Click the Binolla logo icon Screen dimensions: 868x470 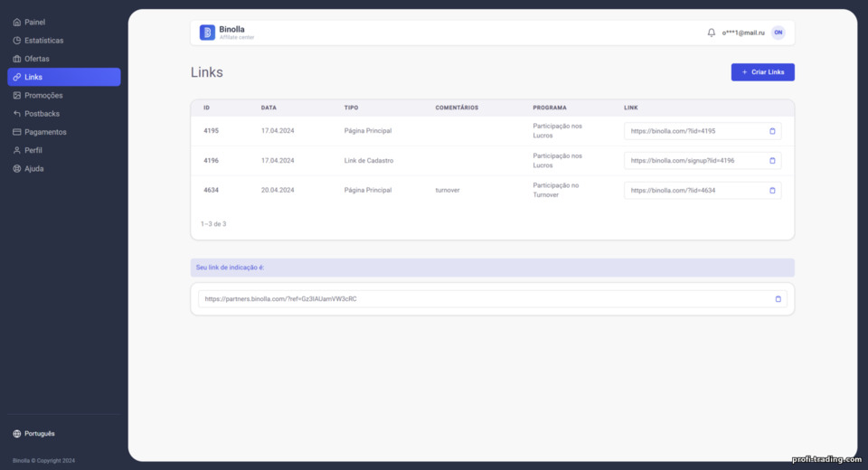click(x=207, y=33)
